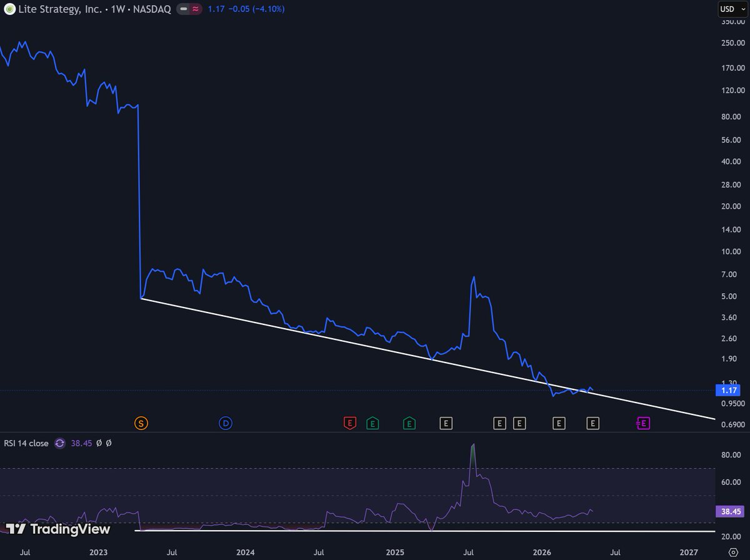Click the 80.00 RSI scale label
This screenshot has width=750, height=560.
(x=730, y=455)
